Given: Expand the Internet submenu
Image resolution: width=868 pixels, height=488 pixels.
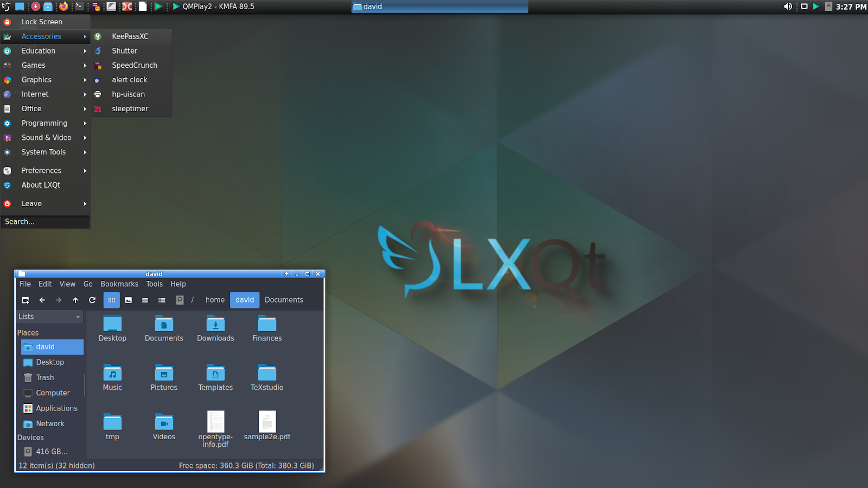Looking at the screenshot, I should click(46, 94).
